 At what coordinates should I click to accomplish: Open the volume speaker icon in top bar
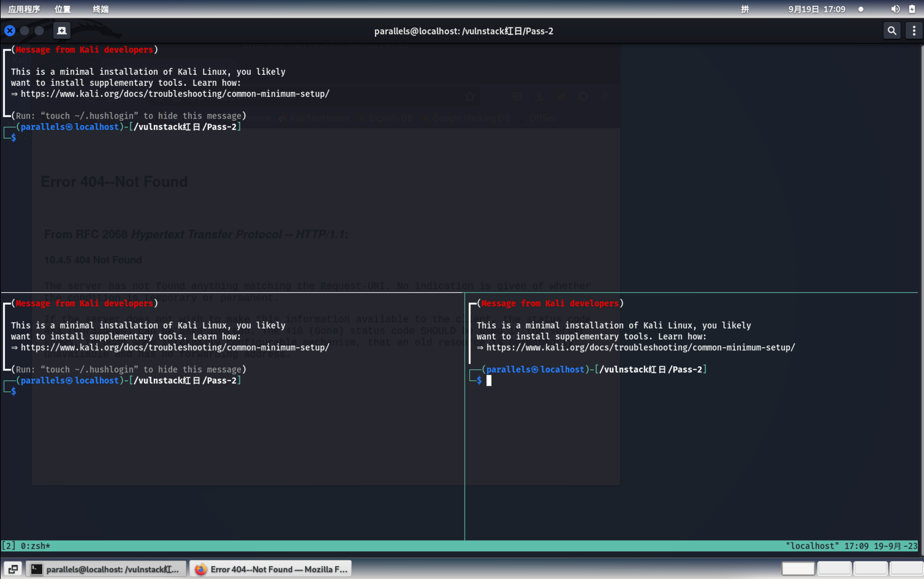click(x=895, y=9)
